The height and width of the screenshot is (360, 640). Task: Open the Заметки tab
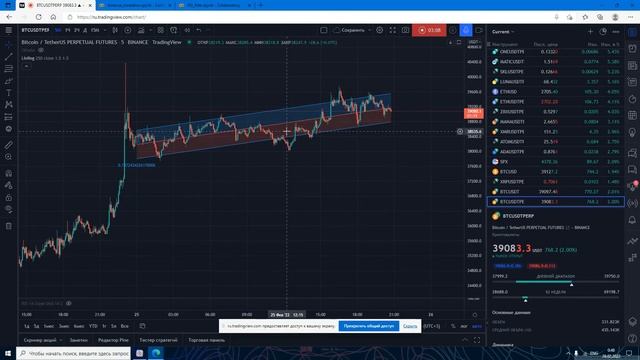[78, 340]
